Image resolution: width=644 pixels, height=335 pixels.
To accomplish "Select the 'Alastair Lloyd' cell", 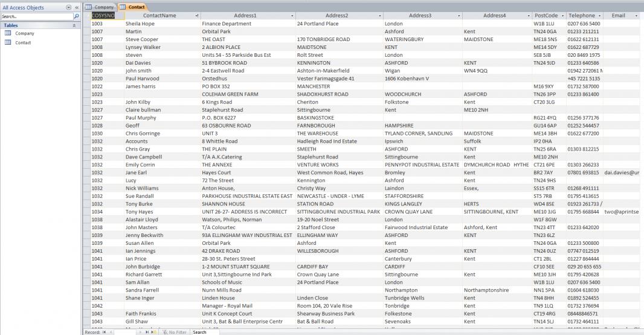I will tap(162, 220).
